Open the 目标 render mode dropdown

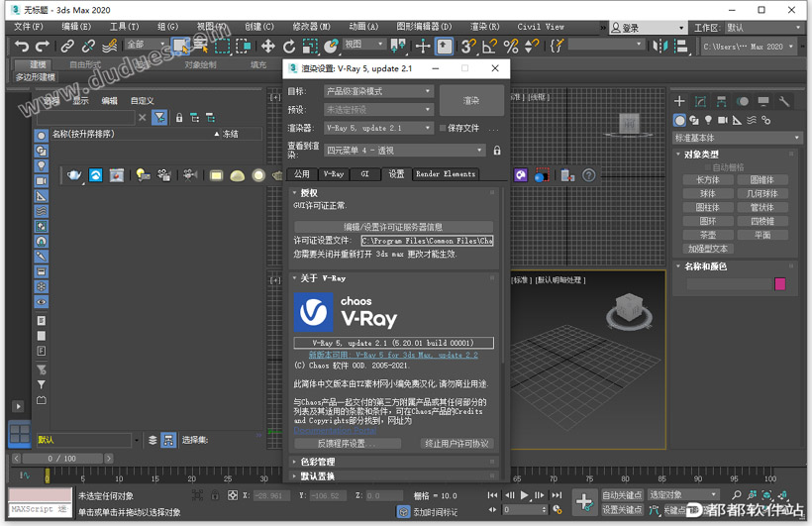(x=378, y=91)
